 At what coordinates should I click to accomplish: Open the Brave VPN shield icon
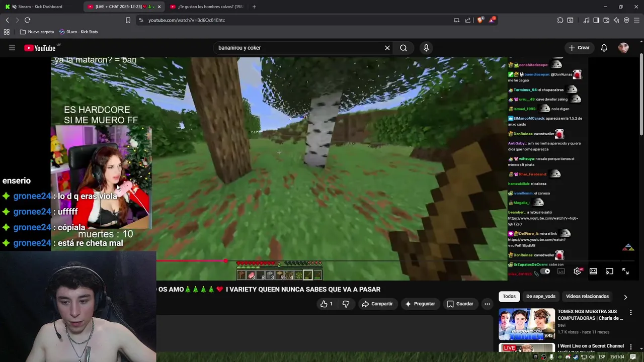(x=626, y=20)
